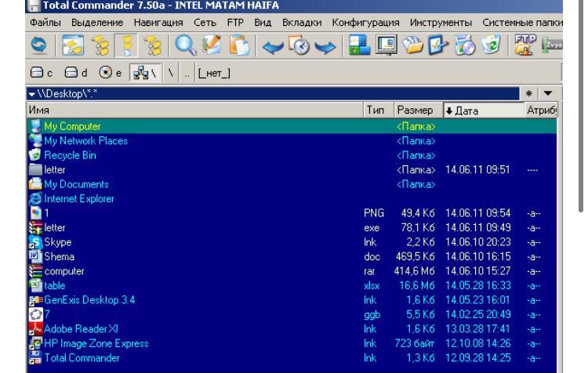Click the [_нет_] volume label

(214, 74)
